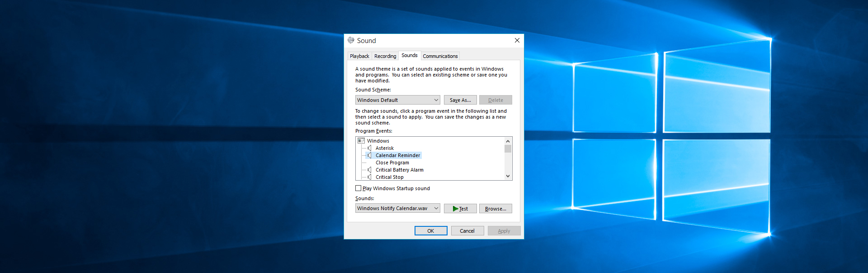Click the Program Events scrollbar thumb
Screen dimensions: 868x273
pos(508,149)
